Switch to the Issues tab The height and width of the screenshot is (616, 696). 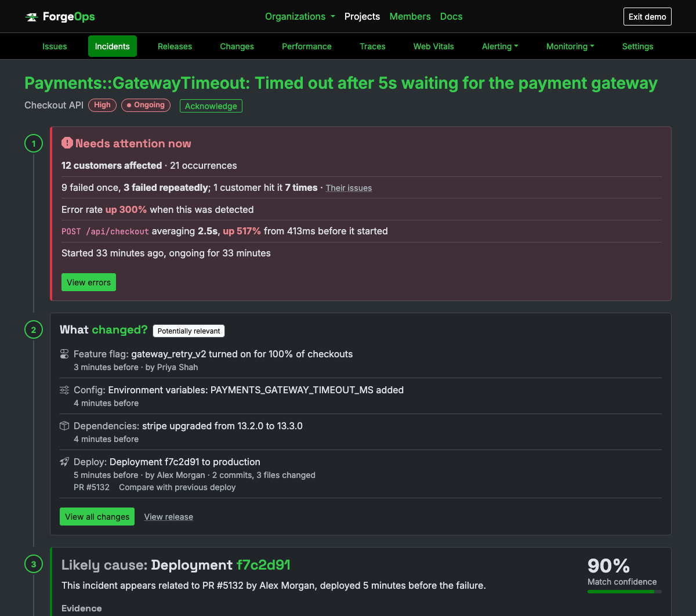[x=55, y=46]
